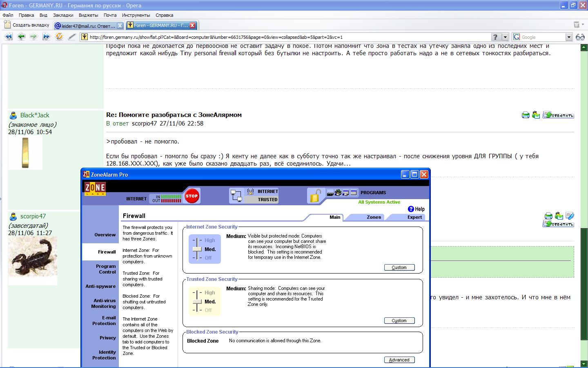
Task: Click in the Google search field
Action: pos(543,37)
